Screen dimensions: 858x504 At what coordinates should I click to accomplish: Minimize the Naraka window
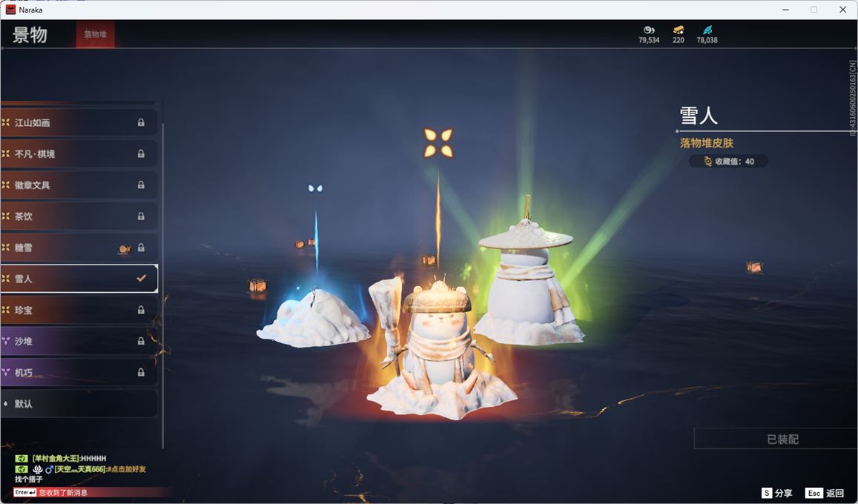click(786, 10)
